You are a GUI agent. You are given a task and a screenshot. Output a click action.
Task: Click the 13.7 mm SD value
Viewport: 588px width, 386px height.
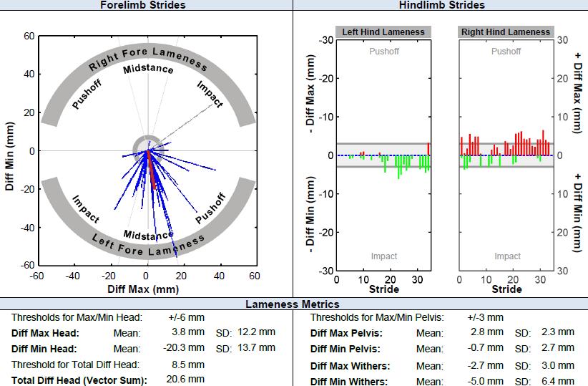click(x=257, y=348)
